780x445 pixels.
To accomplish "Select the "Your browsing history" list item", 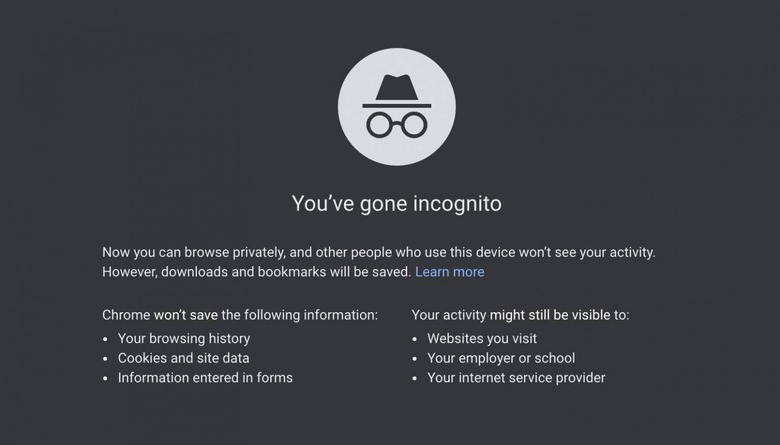I will [x=184, y=339].
